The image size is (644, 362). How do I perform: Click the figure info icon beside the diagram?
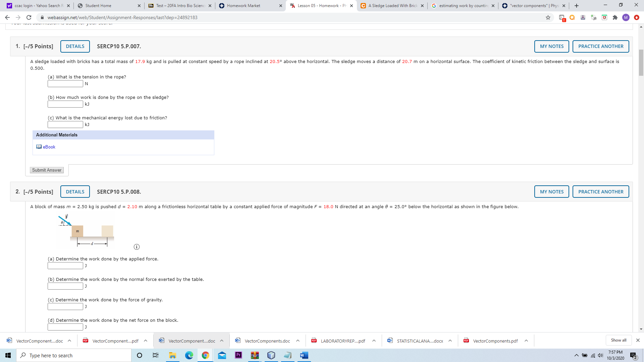(137, 247)
